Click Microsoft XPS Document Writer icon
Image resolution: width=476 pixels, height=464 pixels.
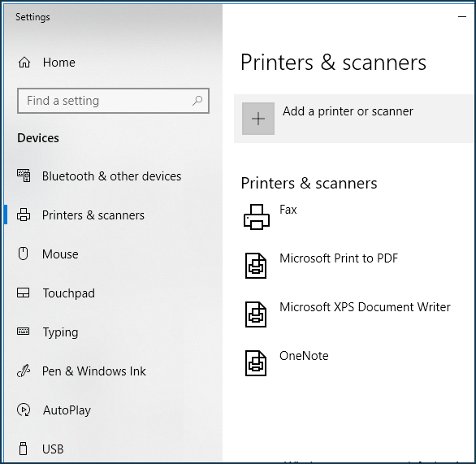(x=256, y=314)
